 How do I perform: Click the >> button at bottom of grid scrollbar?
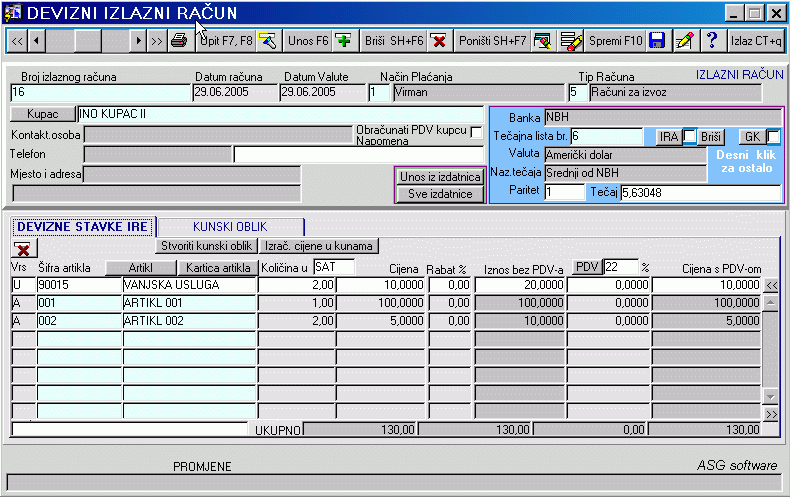(x=771, y=414)
